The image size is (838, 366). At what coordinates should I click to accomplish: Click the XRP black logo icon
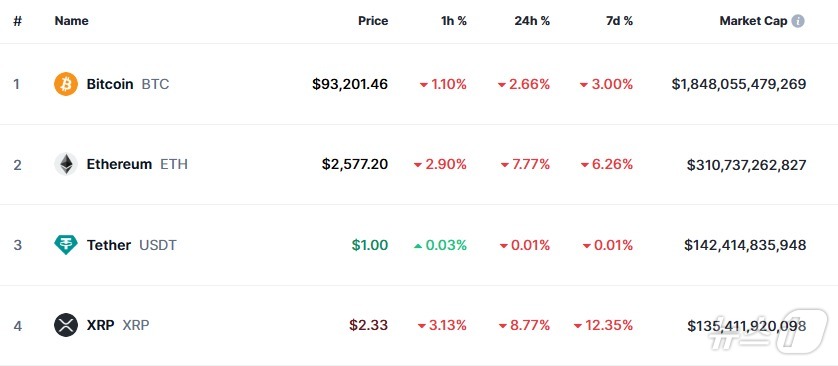66,325
